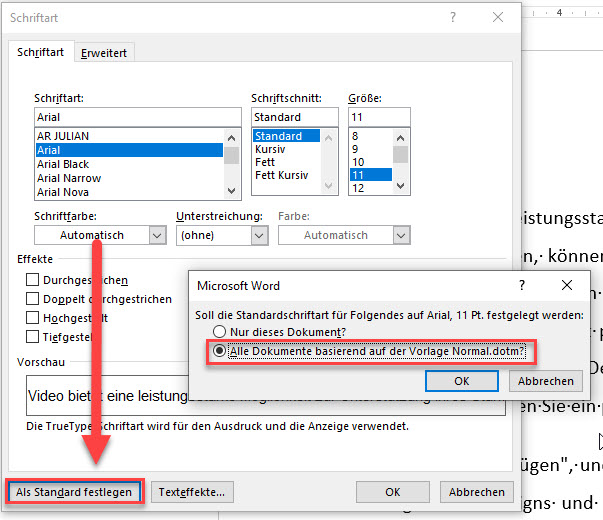Close the Schriftart dialog with the X
The height and width of the screenshot is (520, 603).
pyautogui.click(x=498, y=17)
